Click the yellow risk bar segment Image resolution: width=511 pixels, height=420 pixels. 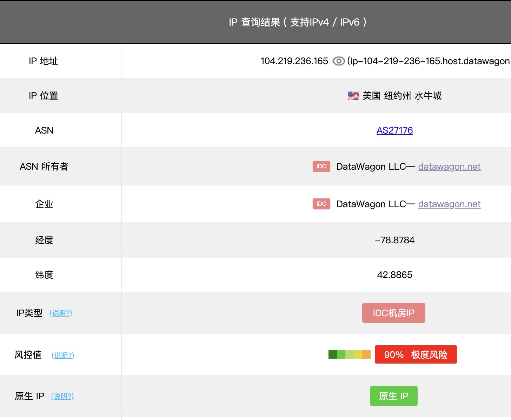(358, 354)
